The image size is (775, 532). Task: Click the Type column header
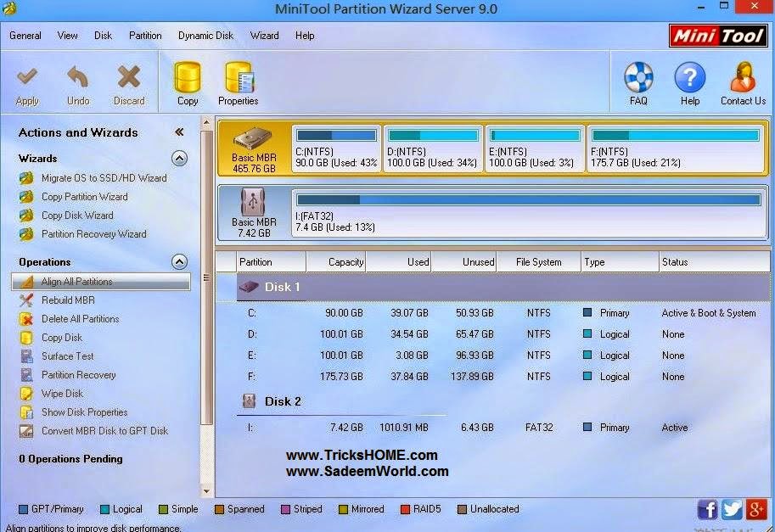click(x=620, y=262)
